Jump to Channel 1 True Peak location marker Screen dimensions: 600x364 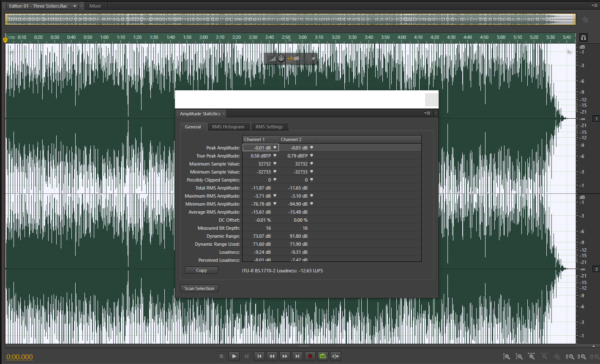275,155
